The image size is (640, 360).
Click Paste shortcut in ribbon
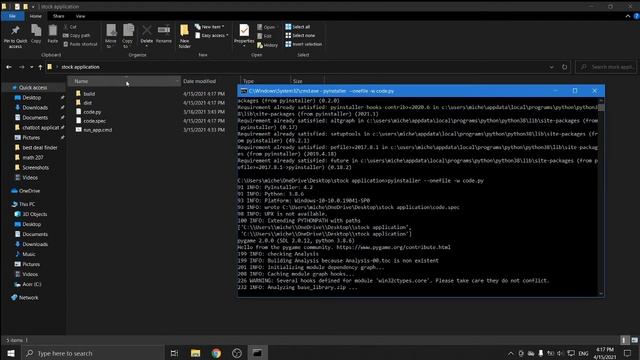pyautogui.click(x=80, y=44)
